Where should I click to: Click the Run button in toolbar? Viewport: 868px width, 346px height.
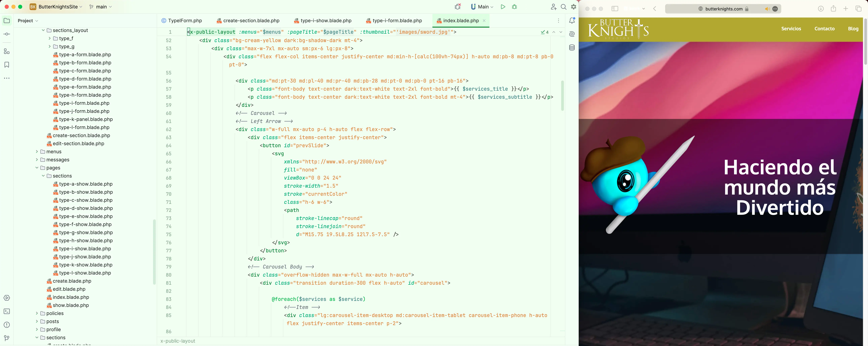click(x=503, y=7)
